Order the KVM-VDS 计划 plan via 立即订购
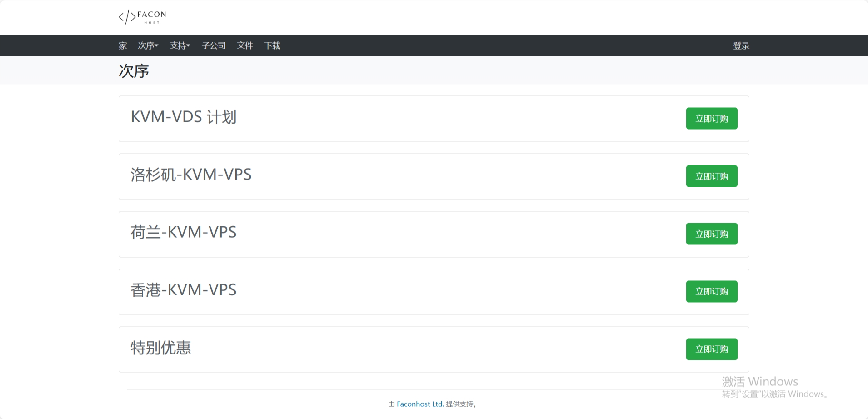This screenshot has height=419, width=868. (x=711, y=118)
